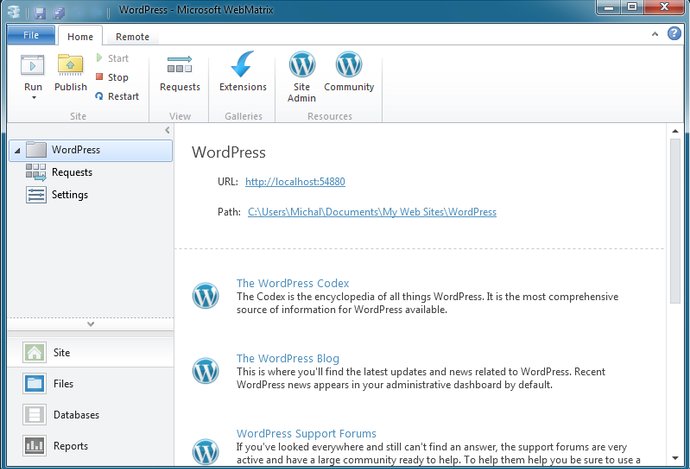Minimize the ribbon with the chevron
Image resolution: width=690 pixels, height=469 pixels.
(x=657, y=34)
